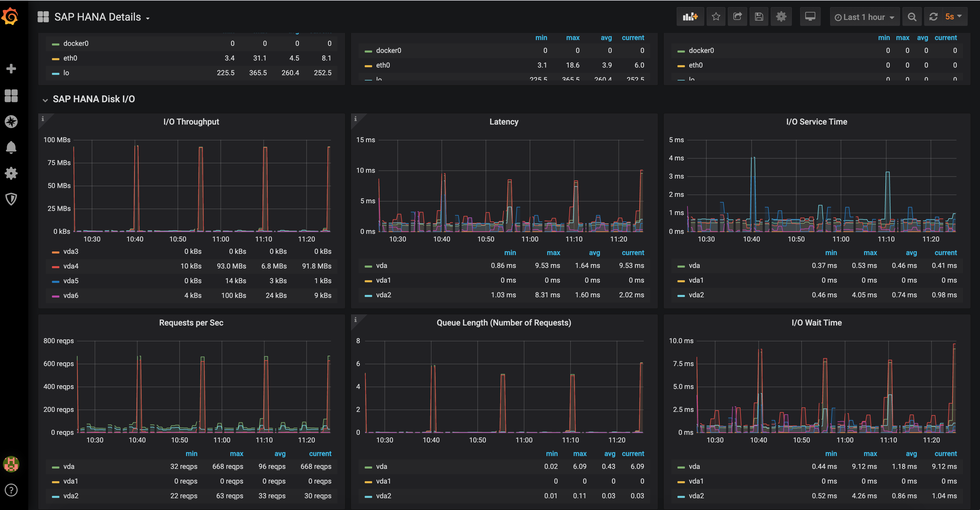Open dashboard settings gear in top bar
Viewport: 980px width, 510px height.
pyautogui.click(x=781, y=17)
